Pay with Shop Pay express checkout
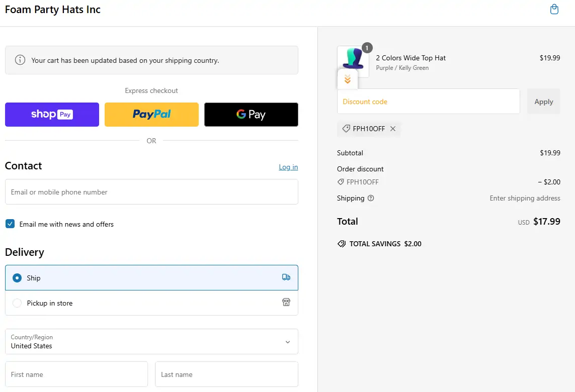The height and width of the screenshot is (392, 575). [x=52, y=115]
